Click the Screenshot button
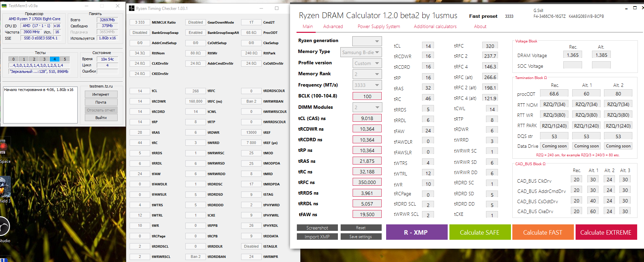Screen dimensions: 644x262 click(x=317, y=228)
